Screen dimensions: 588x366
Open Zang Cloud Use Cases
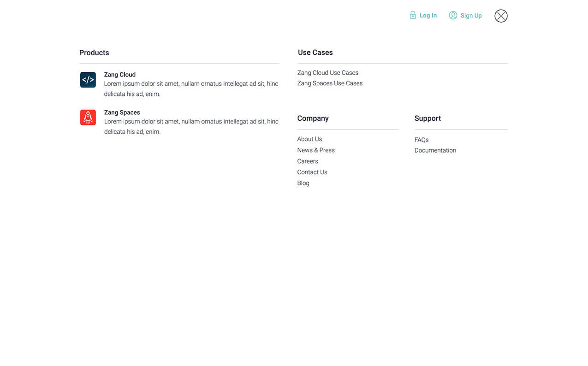(x=327, y=72)
